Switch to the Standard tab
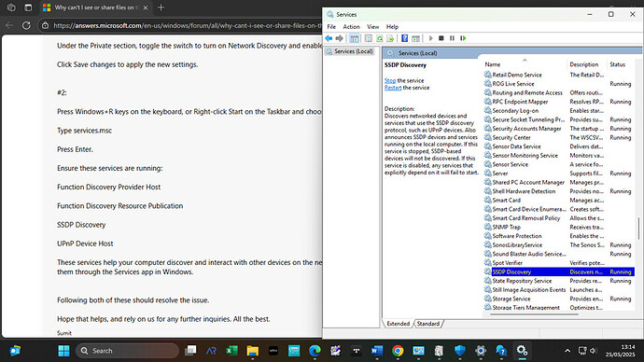The height and width of the screenshot is (362, 644). [428, 324]
